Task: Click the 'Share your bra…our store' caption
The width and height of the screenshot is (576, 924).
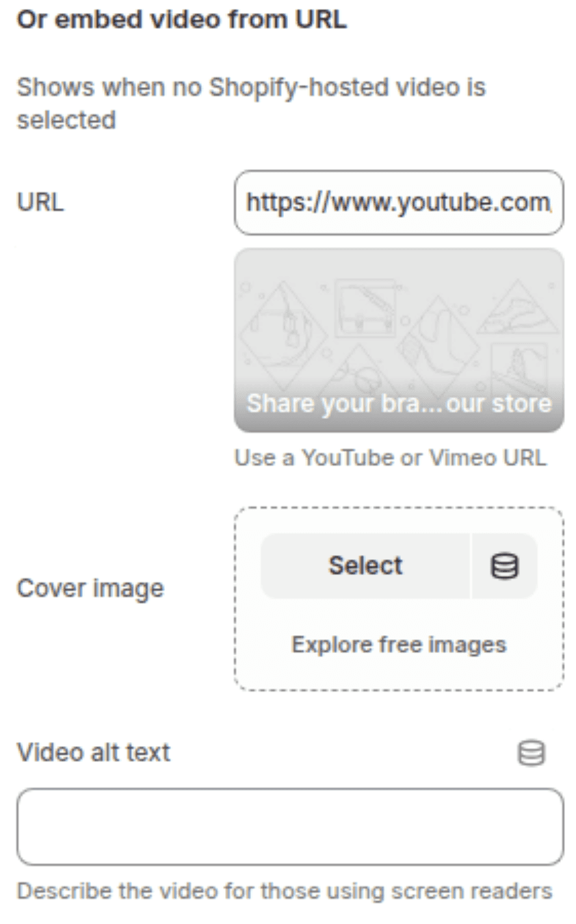Action: tap(399, 403)
